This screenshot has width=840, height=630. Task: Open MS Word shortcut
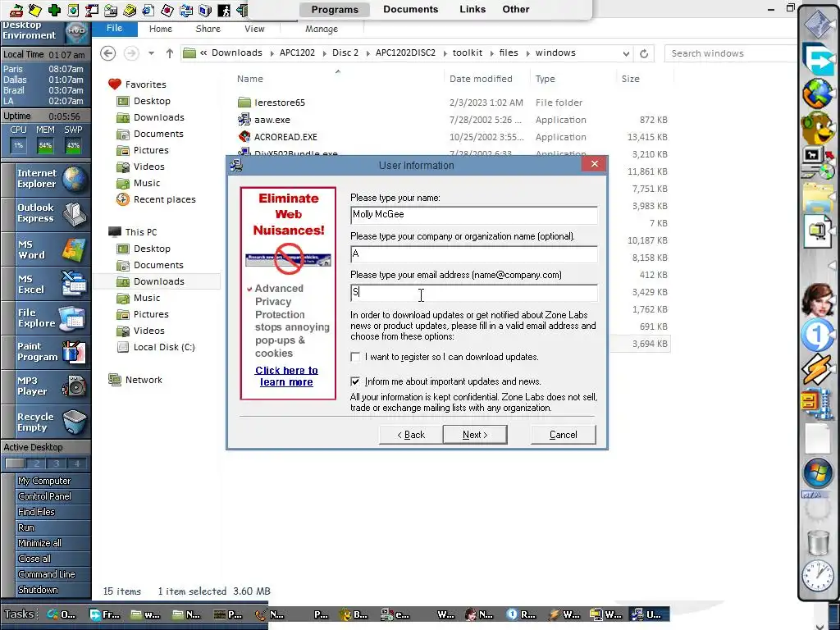[x=46, y=249]
